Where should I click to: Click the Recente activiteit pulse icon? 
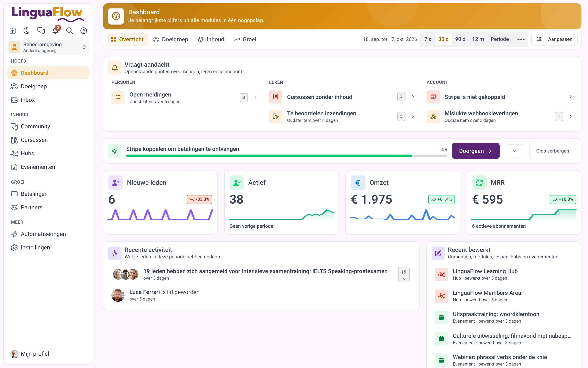(x=115, y=253)
